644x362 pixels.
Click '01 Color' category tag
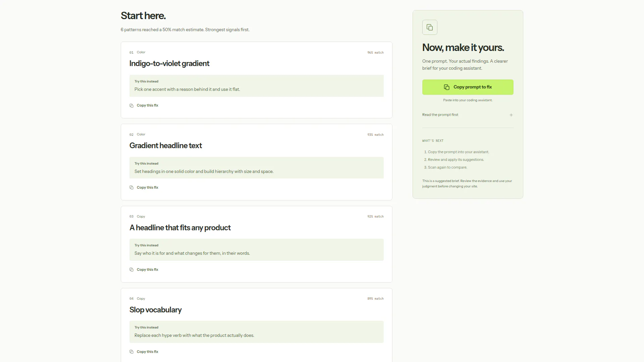137,52
